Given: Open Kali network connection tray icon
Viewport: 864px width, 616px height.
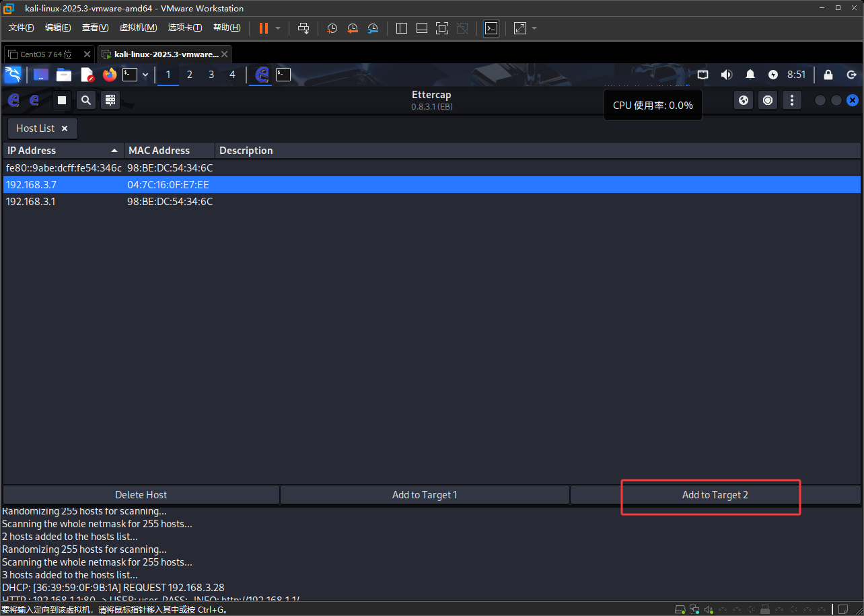Looking at the screenshot, I should (703, 75).
